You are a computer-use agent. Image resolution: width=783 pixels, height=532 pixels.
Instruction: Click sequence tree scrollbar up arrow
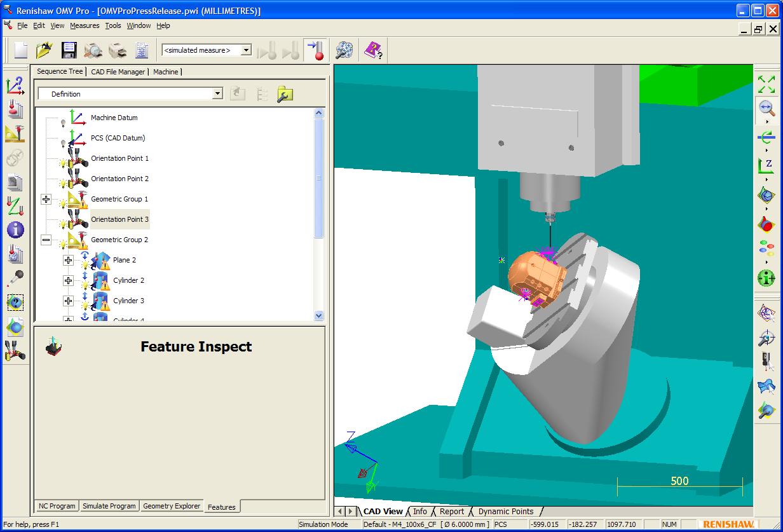point(319,113)
